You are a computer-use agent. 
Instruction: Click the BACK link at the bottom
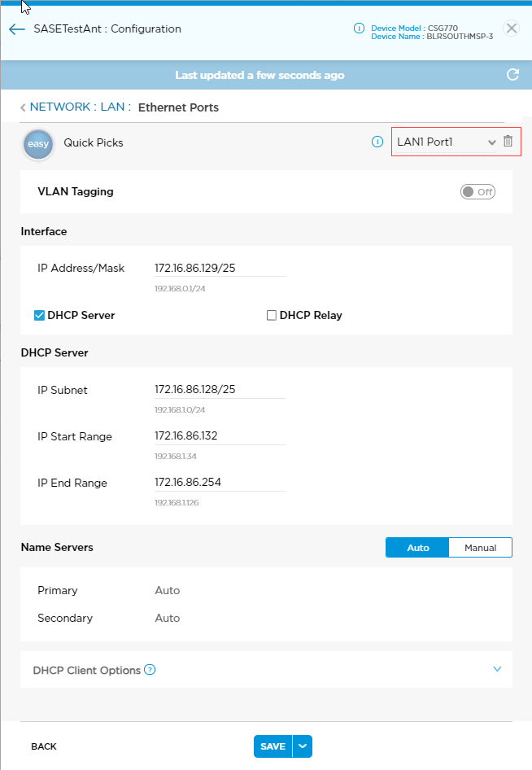[x=43, y=746]
